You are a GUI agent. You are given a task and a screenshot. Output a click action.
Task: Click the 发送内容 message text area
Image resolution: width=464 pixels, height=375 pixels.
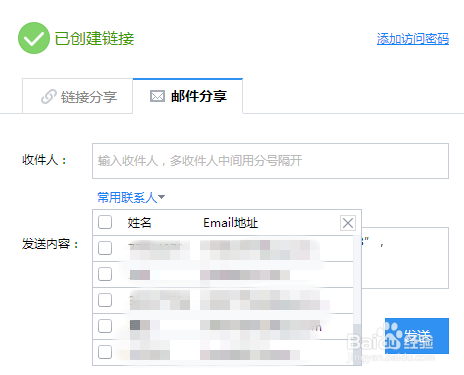click(405, 258)
